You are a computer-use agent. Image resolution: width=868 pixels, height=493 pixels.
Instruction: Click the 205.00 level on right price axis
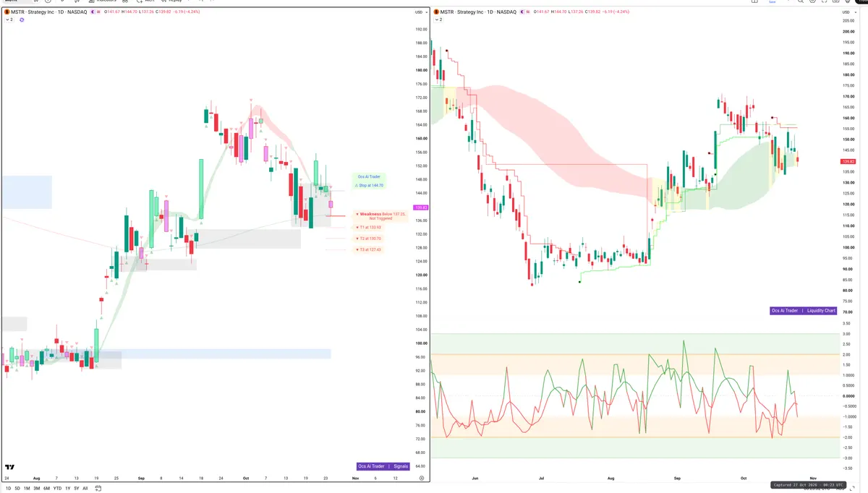tap(848, 20)
